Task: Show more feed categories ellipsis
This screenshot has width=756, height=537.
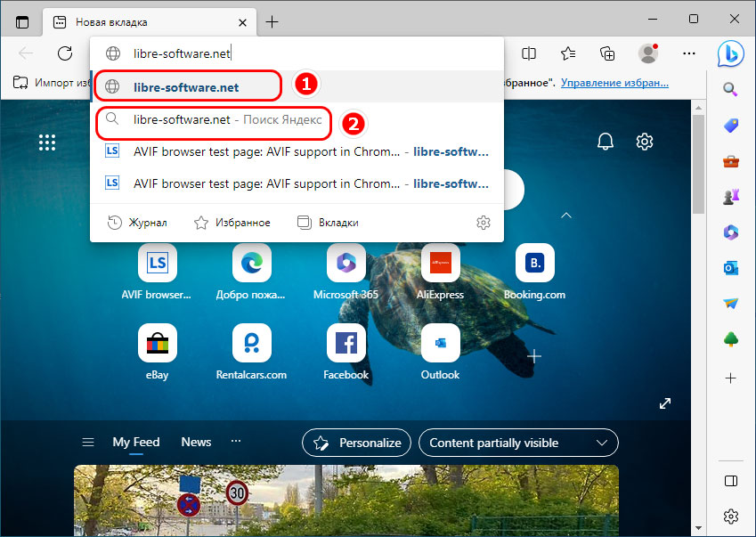Action: [x=236, y=441]
